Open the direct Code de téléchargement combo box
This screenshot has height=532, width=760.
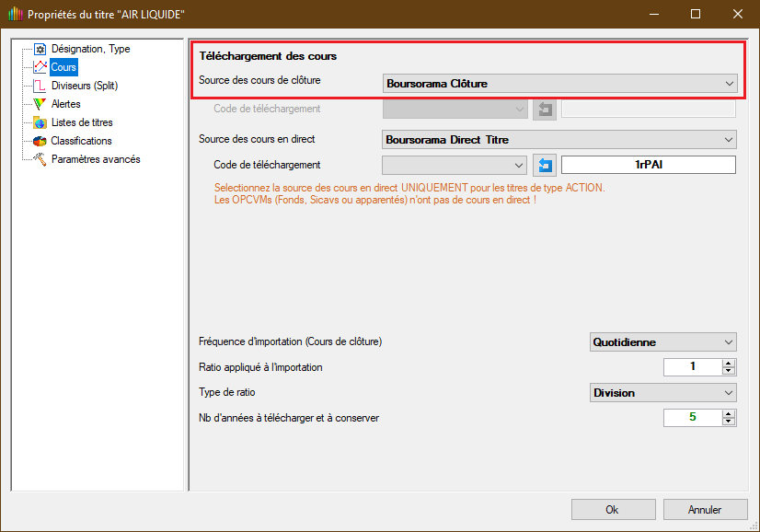pyautogui.click(x=454, y=165)
